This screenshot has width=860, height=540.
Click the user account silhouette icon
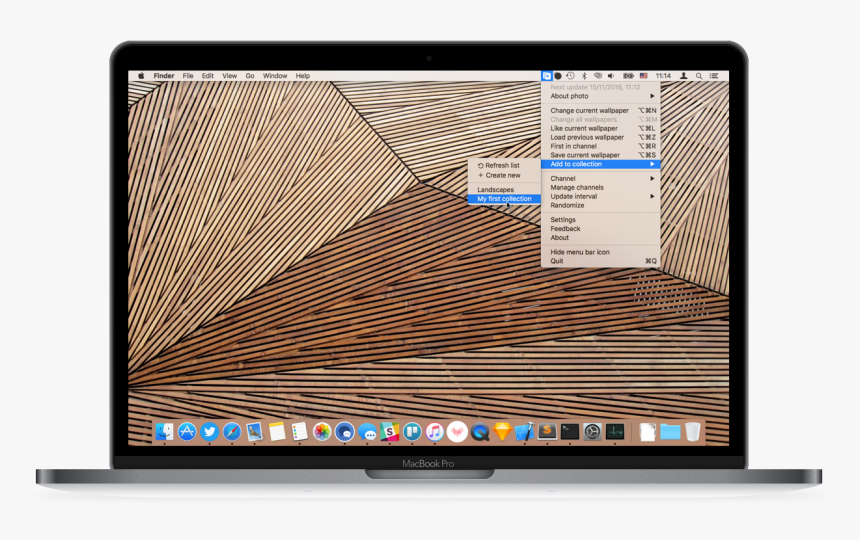683,76
